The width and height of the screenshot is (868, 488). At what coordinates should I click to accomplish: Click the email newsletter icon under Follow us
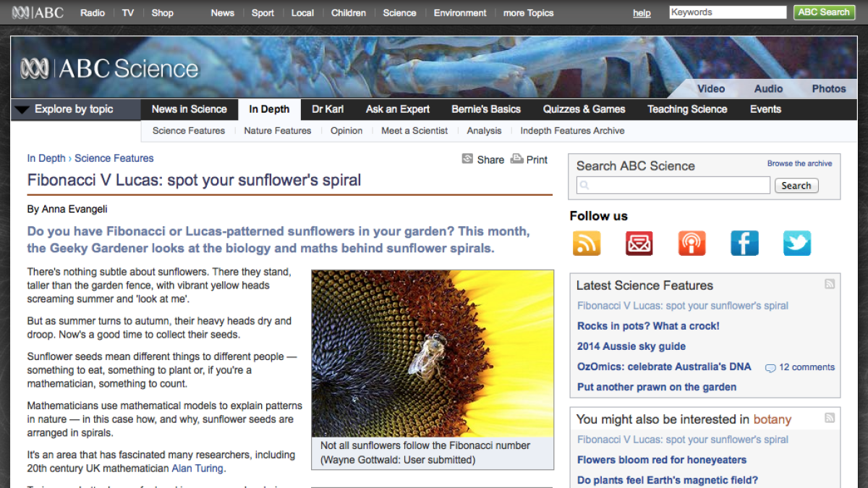[639, 243]
